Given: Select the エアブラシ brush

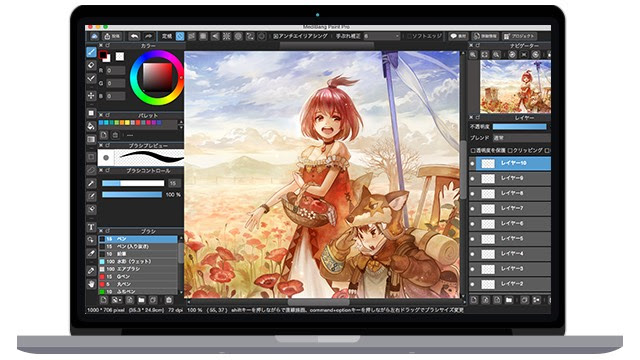Looking at the screenshot, I should [138, 269].
